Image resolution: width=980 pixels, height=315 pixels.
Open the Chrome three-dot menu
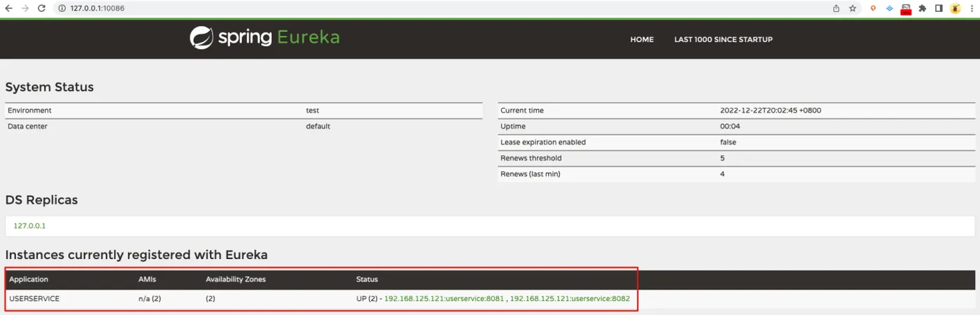coord(972,8)
